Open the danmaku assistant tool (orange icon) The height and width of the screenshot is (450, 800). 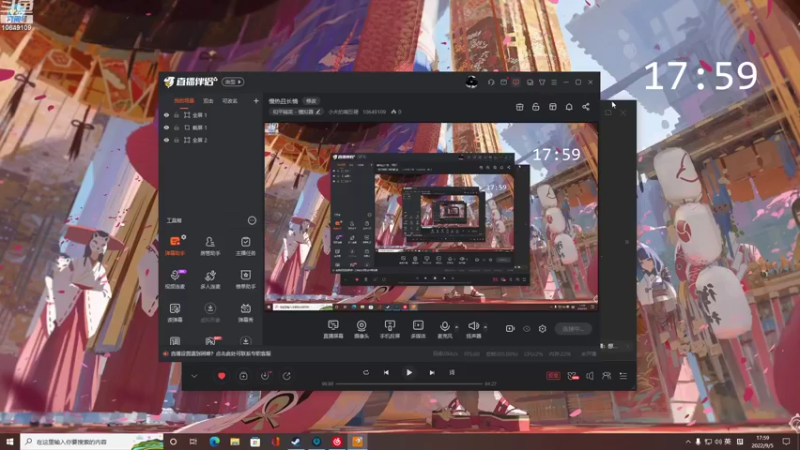coord(175,245)
